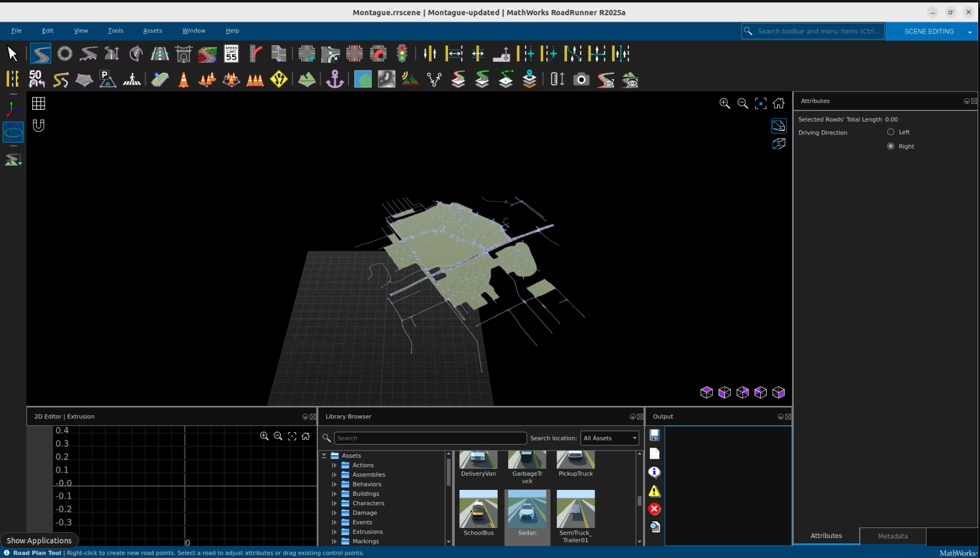Open the Scene Editing mode dropdown
This screenshot has height=558, width=980.
[x=969, y=32]
